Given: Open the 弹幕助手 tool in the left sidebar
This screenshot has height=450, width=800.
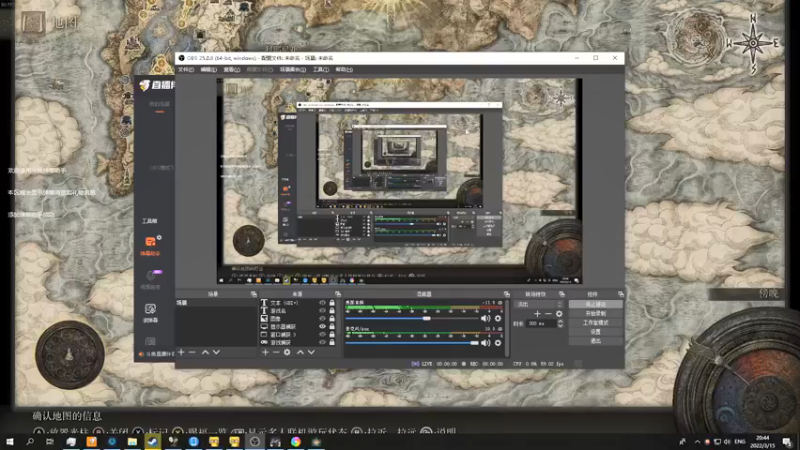Looking at the screenshot, I should (151, 245).
